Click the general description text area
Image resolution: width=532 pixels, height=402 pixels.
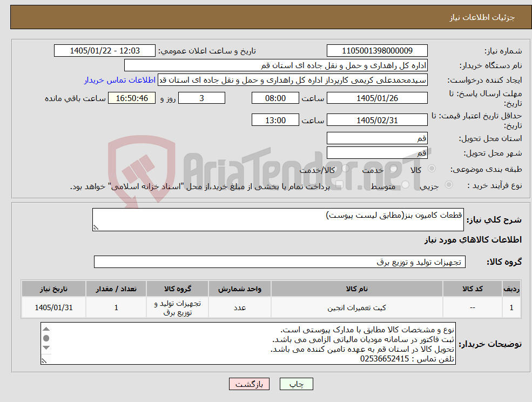[x=278, y=220]
